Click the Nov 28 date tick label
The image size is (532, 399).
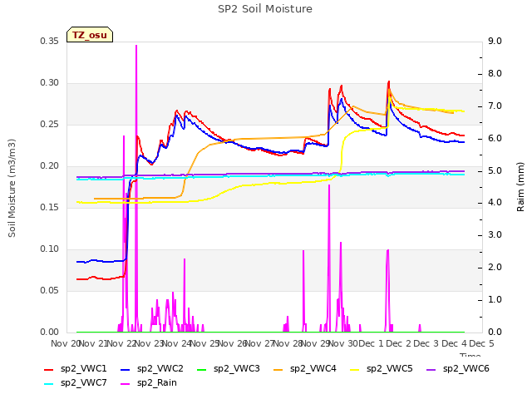coord(288,343)
